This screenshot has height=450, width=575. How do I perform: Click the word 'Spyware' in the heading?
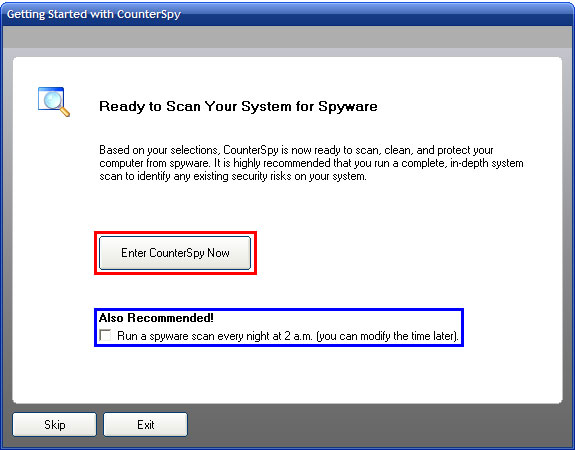[x=348, y=107]
